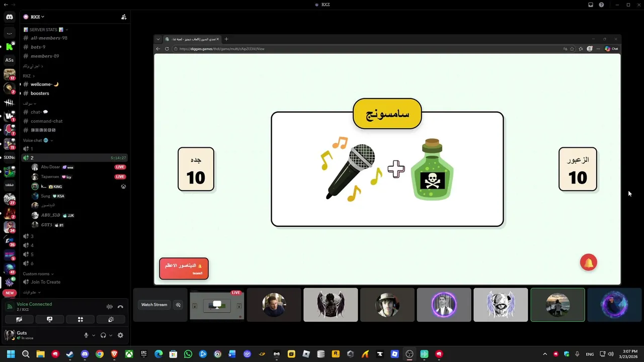Open Discord inbox icon in title bar
This screenshot has height=362, width=644.
click(x=591, y=5)
